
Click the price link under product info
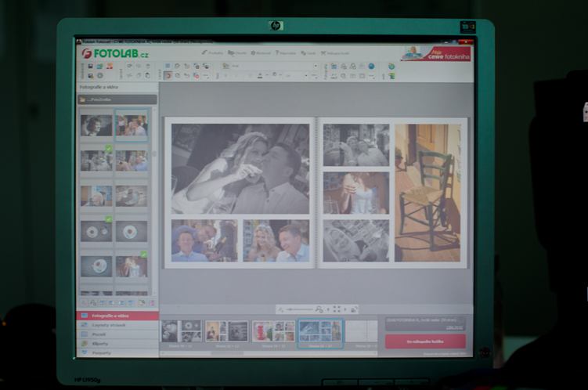[x=456, y=327]
